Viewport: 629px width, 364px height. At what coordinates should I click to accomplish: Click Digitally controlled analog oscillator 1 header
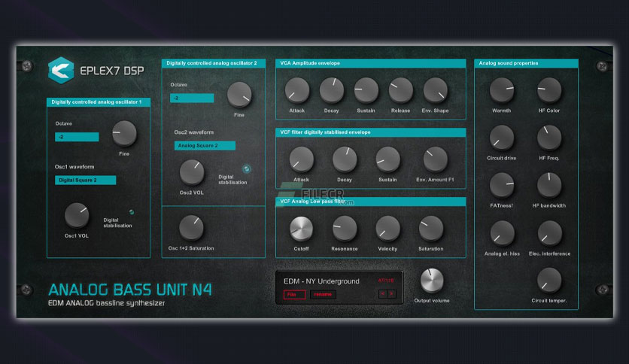click(99, 102)
